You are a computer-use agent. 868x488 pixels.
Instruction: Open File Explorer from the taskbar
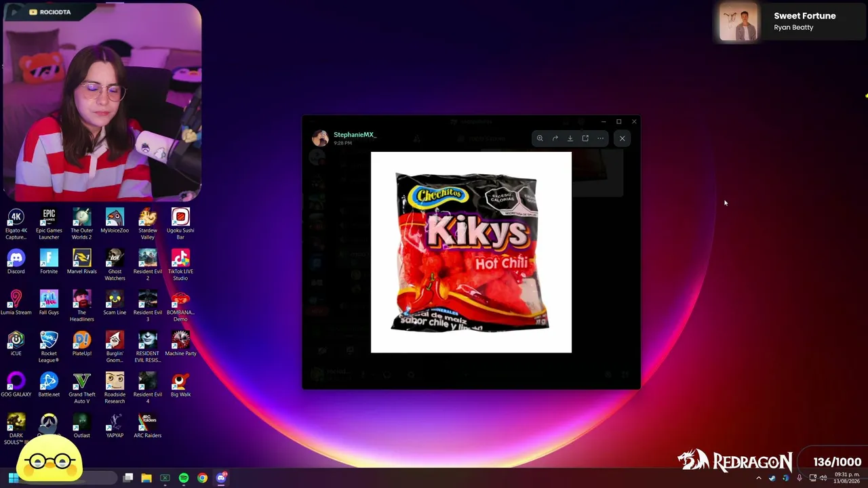[146, 478]
